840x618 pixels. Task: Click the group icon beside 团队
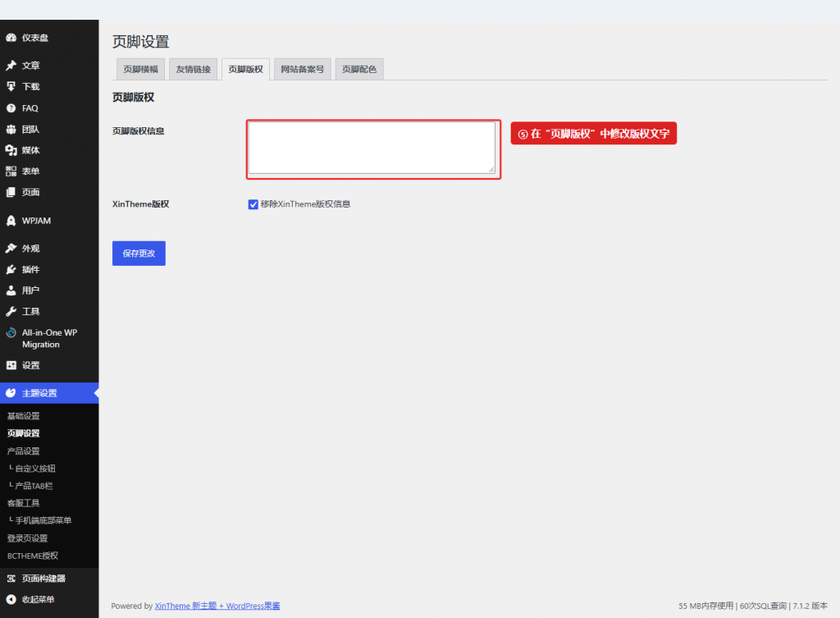coord(11,129)
